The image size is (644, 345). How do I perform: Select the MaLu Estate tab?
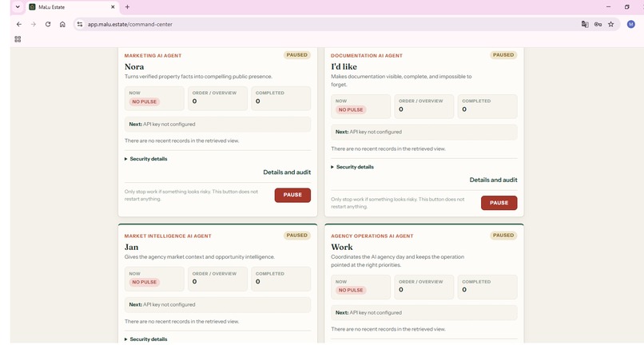pyautogui.click(x=72, y=7)
